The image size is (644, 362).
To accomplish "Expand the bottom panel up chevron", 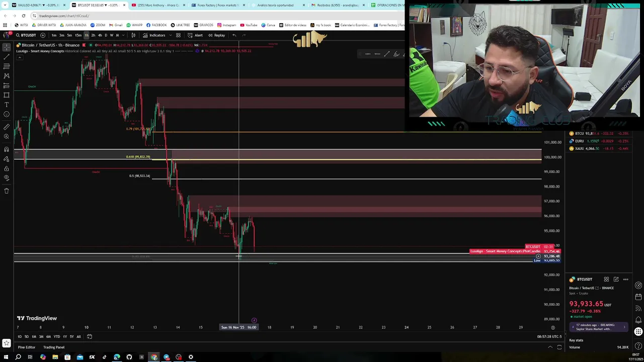I will 550,347.
